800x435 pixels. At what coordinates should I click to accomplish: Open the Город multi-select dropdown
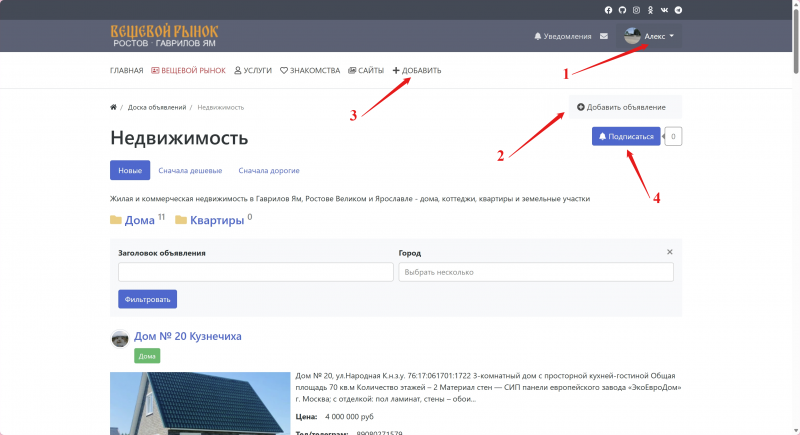(535, 272)
